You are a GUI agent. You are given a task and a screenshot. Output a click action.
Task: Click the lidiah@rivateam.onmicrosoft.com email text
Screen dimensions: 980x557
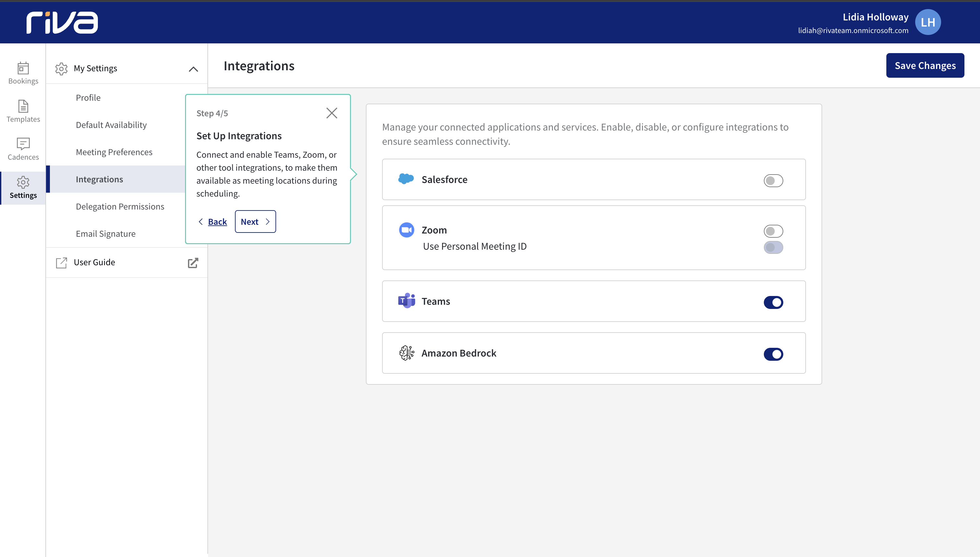(853, 30)
